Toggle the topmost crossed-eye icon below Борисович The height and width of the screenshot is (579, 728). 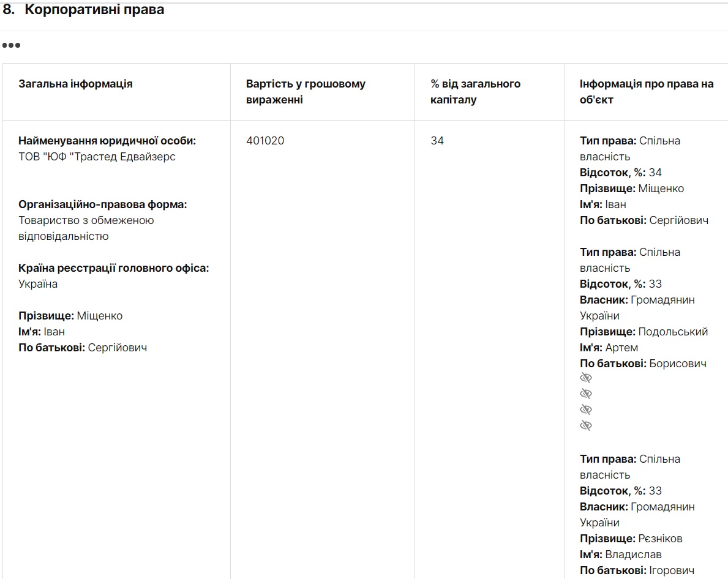(586, 378)
